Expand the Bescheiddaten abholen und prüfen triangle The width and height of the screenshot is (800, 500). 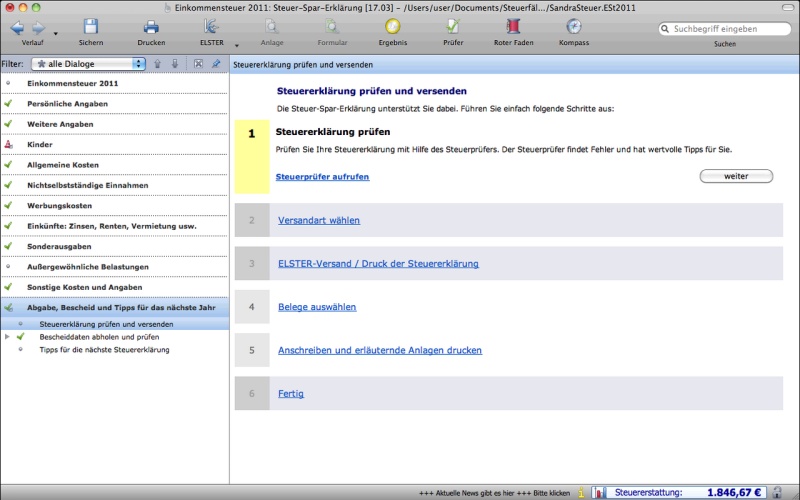point(7,337)
